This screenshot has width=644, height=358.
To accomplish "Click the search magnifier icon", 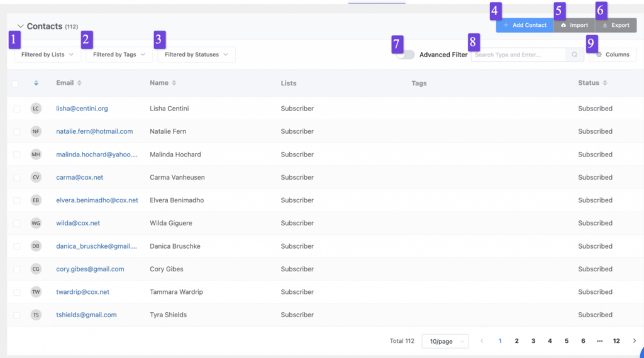I will pos(574,55).
